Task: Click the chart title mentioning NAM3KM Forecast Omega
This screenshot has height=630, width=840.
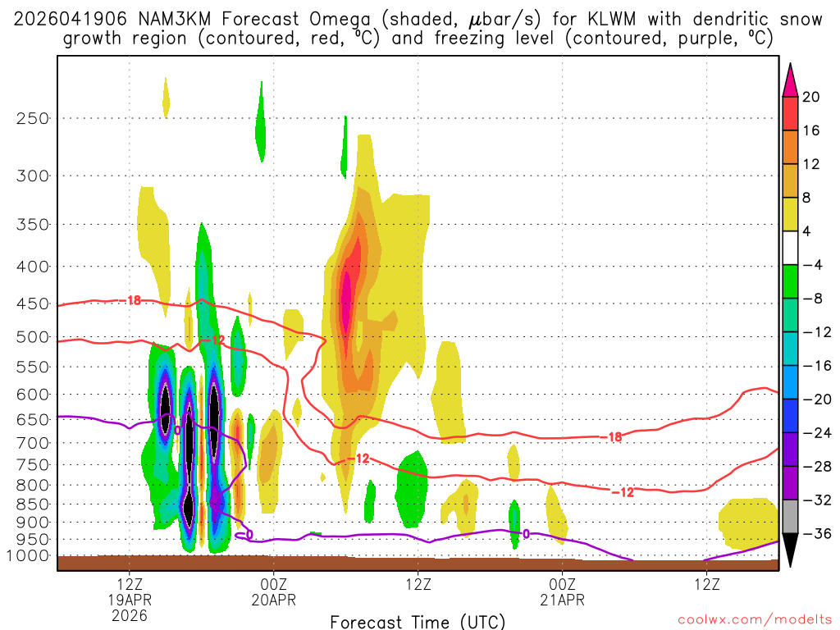Action: pos(418,29)
